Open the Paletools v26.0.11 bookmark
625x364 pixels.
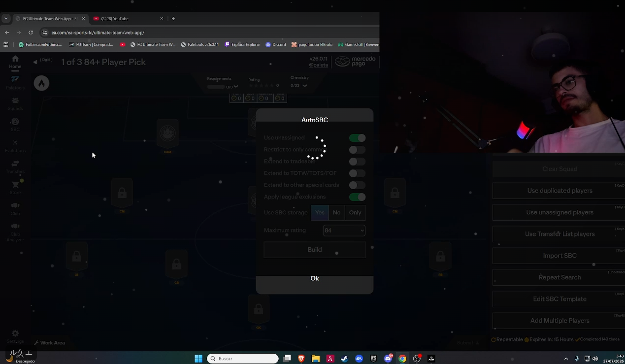199,44
